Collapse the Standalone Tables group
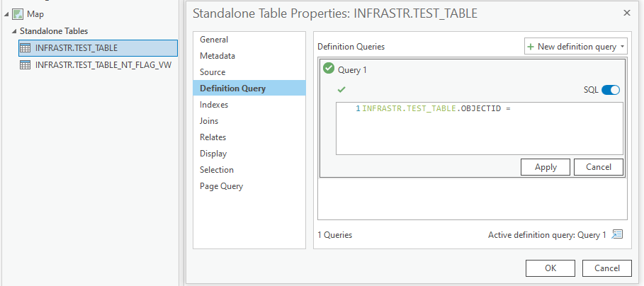This screenshot has height=286, width=644. click(x=14, y=31)
